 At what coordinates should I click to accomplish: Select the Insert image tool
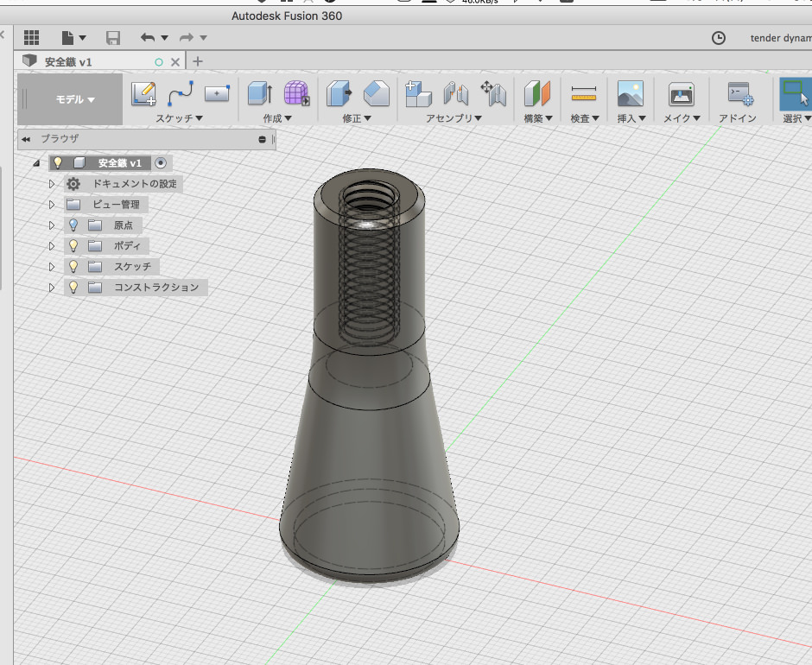click(x=631, y=94)
